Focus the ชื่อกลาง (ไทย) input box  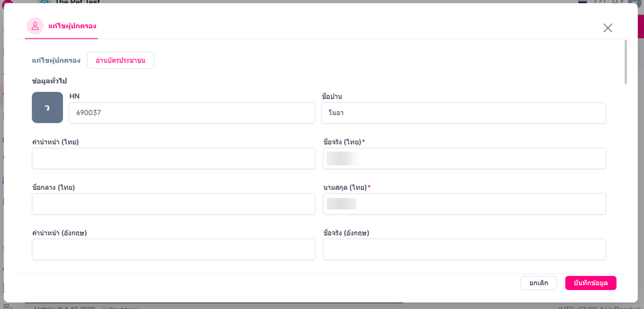pyautogui.click(x=174, y=204)
